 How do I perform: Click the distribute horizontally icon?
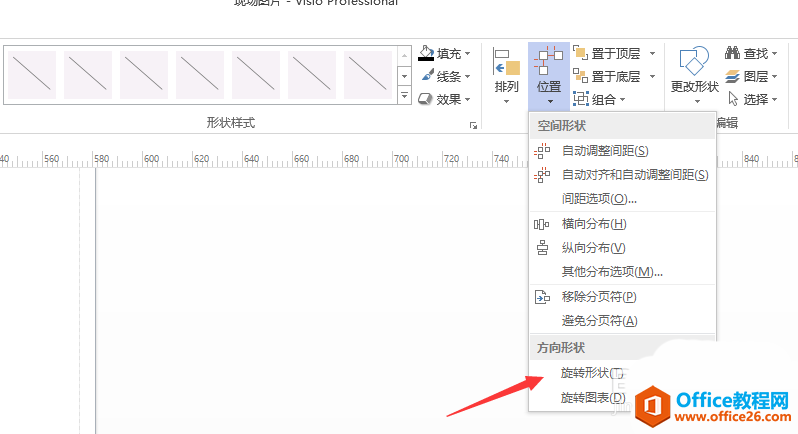pyautogui.click(x=542, y=224)
